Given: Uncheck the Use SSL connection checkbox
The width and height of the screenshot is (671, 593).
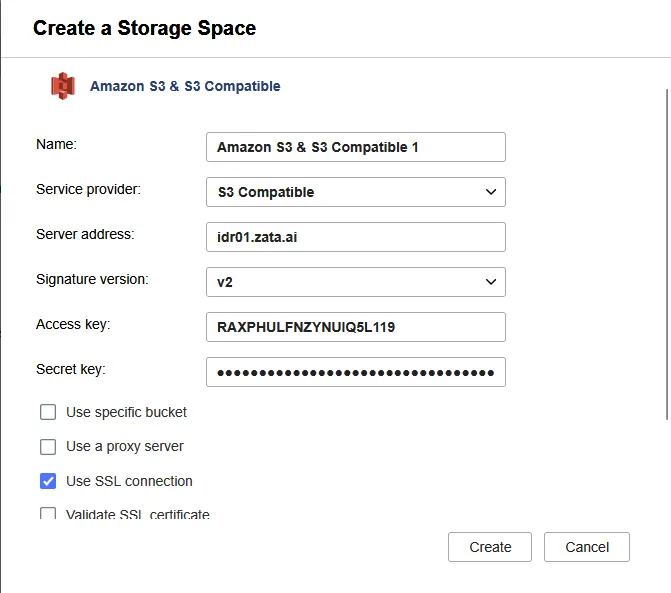Looking at the screenshot, I should tap(48, 481).
